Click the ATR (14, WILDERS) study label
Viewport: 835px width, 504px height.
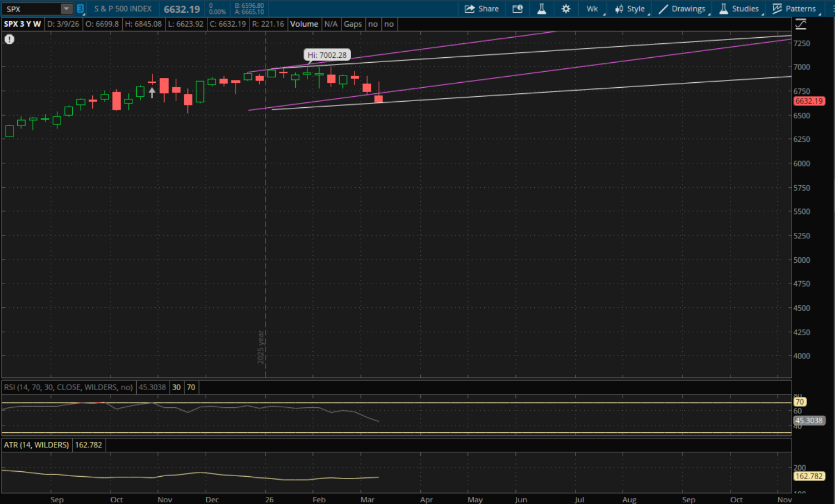click(37, 445)
